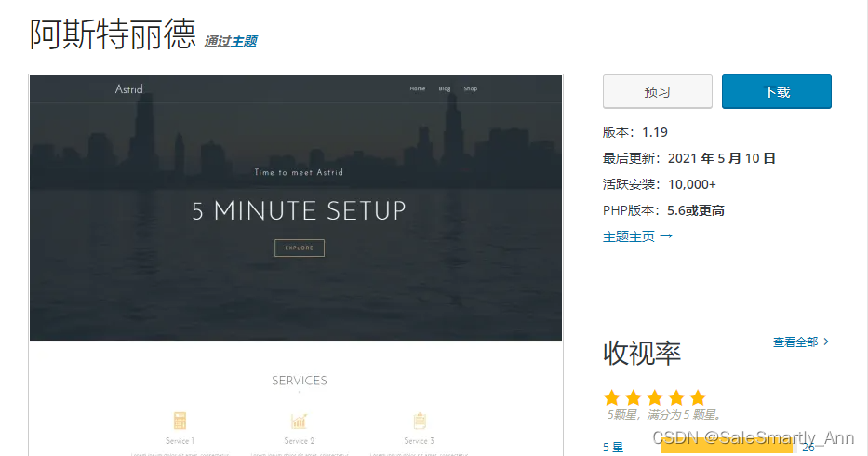Click the fifth gold rating star

pyautogui.click(x=698, y=397)
